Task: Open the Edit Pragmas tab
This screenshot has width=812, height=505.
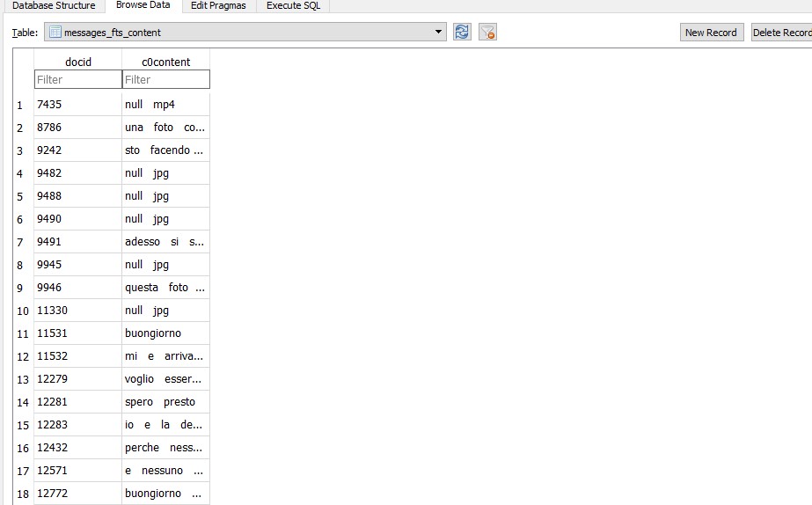Action: pos(218,5)
